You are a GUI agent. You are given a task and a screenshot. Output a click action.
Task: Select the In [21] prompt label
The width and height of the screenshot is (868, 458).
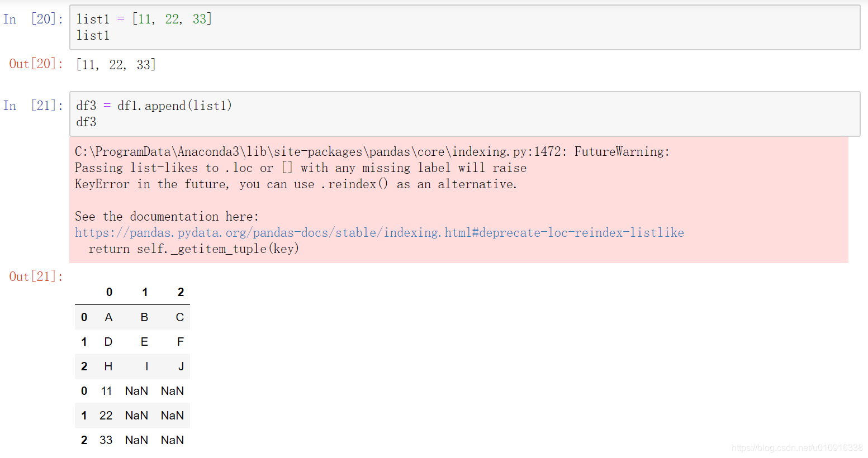33,106
